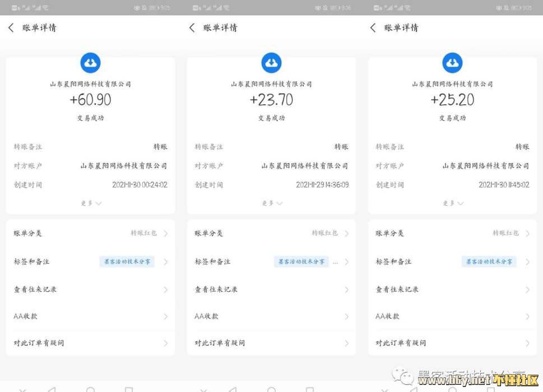Open 对此订单有疑问 in the +25.20 bill
Image resolution: width=543 pixels, height=392 pixels.
[452, 343]
